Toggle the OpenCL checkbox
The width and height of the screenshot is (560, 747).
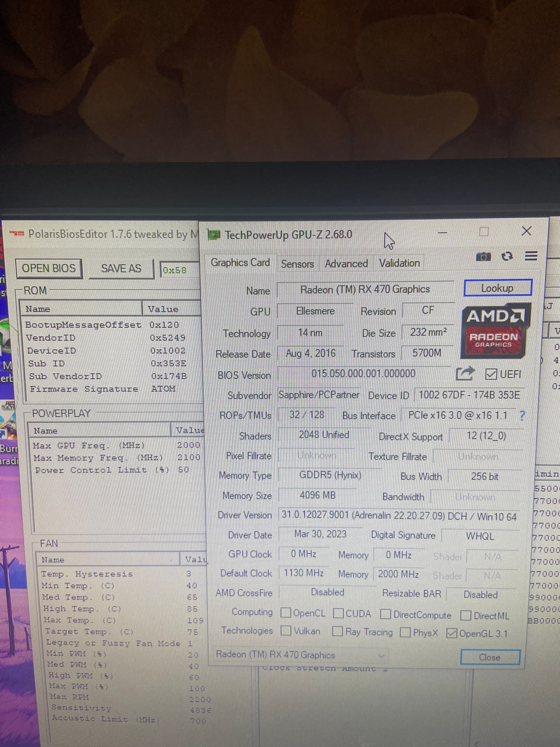(x=286, y=612)
